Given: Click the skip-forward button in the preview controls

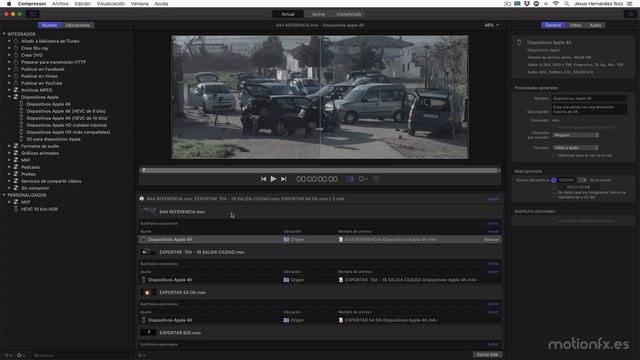Looking at the screenshot, I should click(x=284, y=179).
